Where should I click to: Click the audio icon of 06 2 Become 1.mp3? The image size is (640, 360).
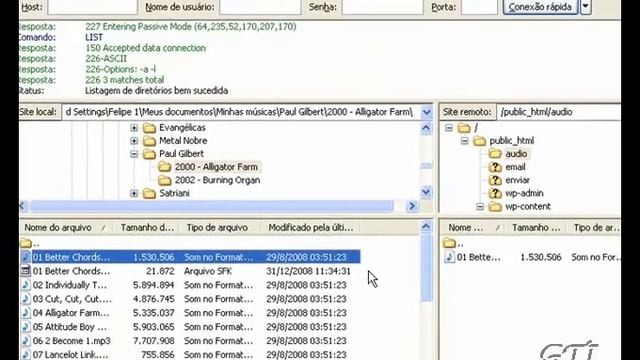[26, 340]
